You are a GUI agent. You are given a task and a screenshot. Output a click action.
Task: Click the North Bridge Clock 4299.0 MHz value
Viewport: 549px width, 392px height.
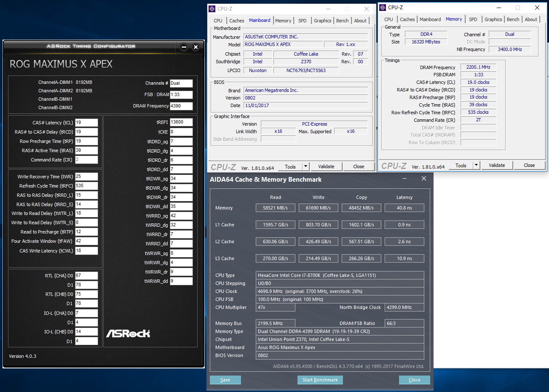[404, 307]
